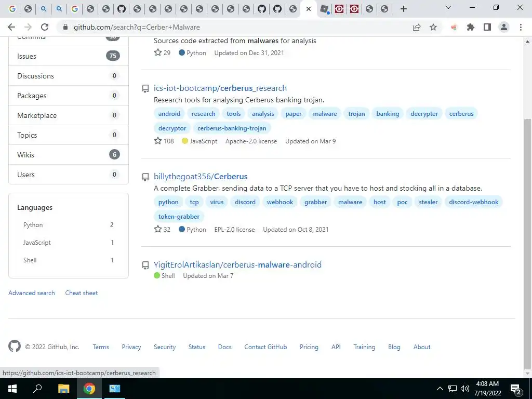Select the decrypter topic tag
532x399 pixels.
[424, 114]
